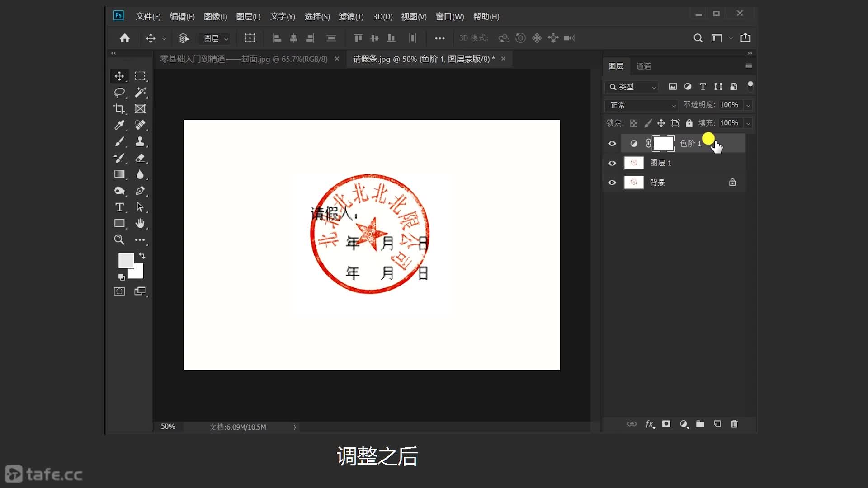Open the 滤镜(T) menu
This screenshot has height=488, width=868.
tap(351, 17)
